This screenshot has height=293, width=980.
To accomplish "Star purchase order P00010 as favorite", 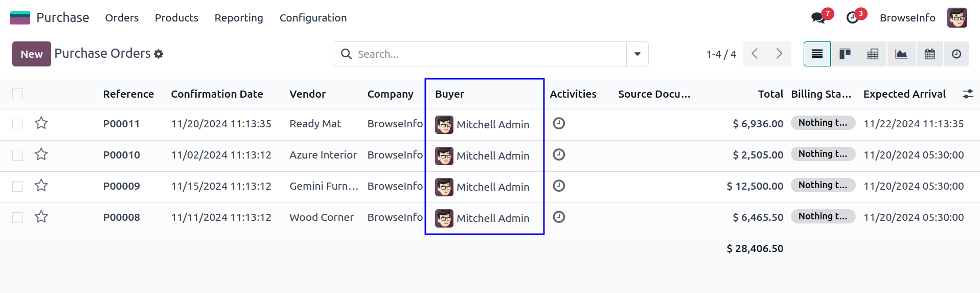I will point(41,154).
